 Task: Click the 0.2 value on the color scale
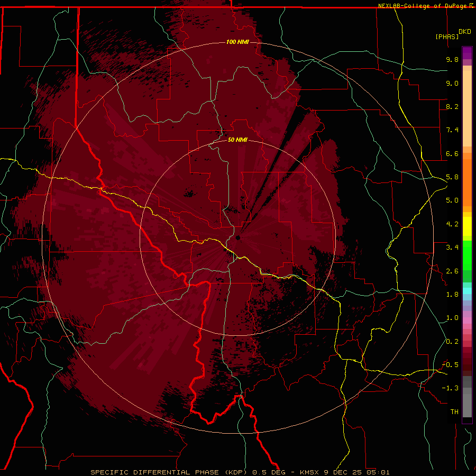coord(452,342)
